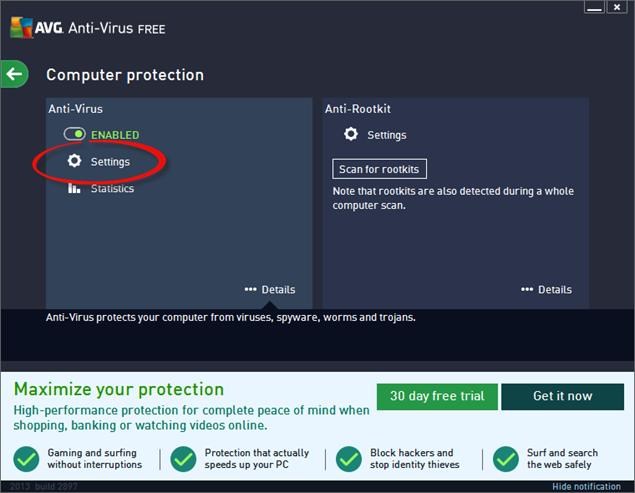Screen dimensions: 635x493
Task: Click checkmark beside Protection that speeds up PC
Action: tap(183, 459)
